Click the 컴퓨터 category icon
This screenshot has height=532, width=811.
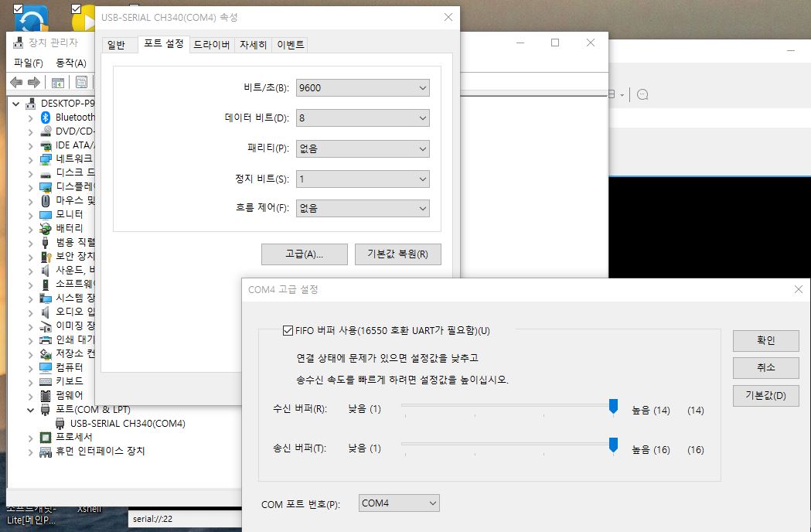point(46,367)
